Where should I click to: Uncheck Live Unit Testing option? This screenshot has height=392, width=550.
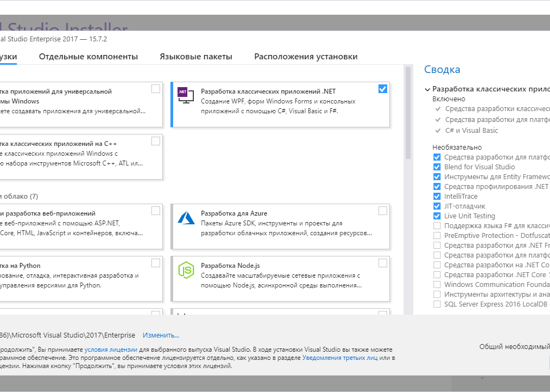click(437, 216)
